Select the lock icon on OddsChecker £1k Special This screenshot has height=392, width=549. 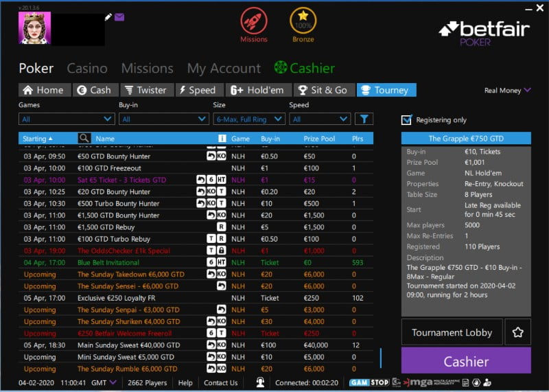221,251
